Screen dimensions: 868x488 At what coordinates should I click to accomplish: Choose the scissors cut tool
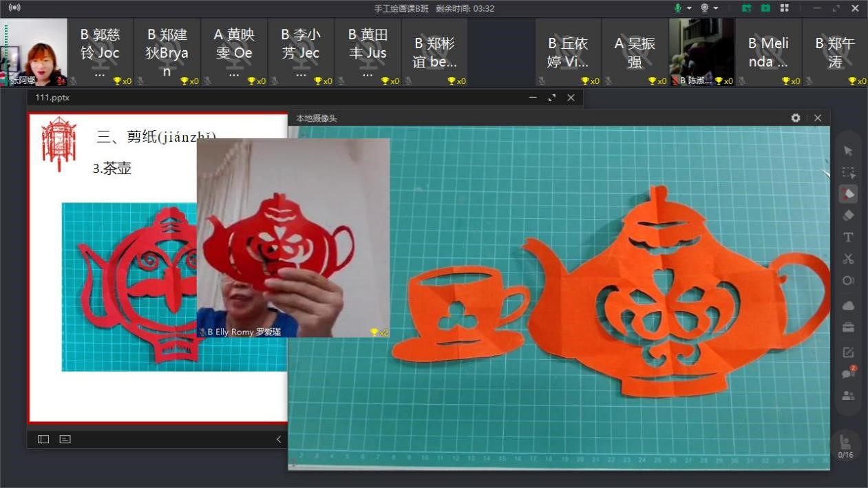click(x=848, y=259)
